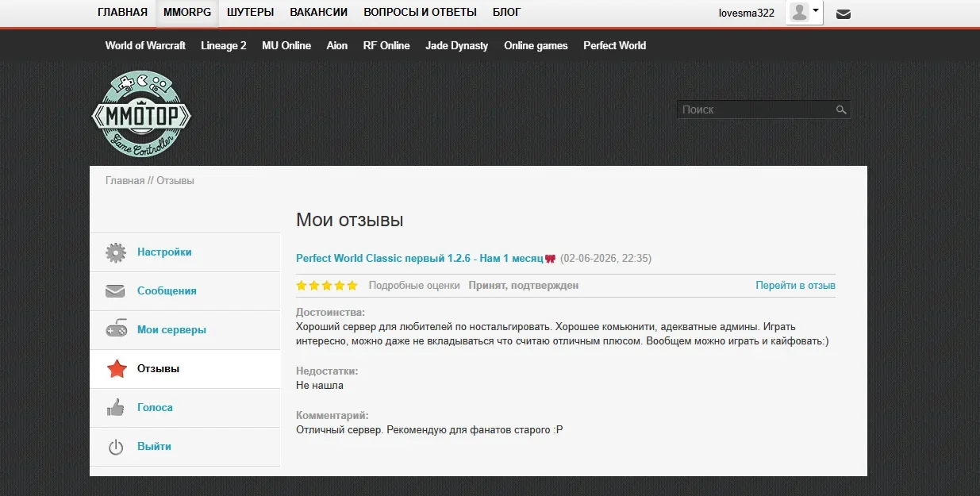Open the Aion category link
This screenshot has width=980, height=496.
pyautogui.click(x=337, y=45)
